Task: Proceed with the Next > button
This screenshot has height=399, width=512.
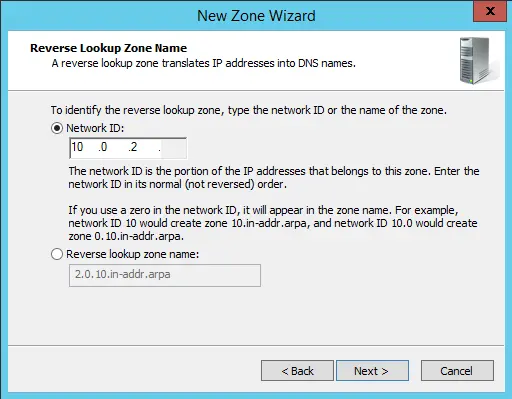Action: coord(372,370)
